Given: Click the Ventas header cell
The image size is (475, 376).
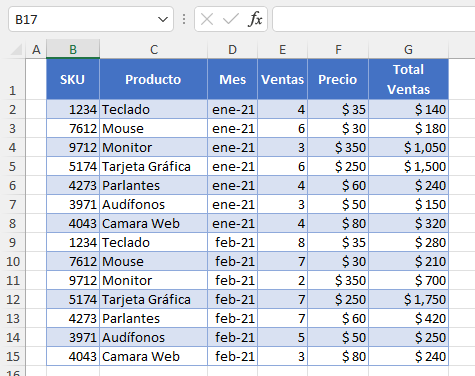Looking at the screenshot, I should [x=282, y=79].
